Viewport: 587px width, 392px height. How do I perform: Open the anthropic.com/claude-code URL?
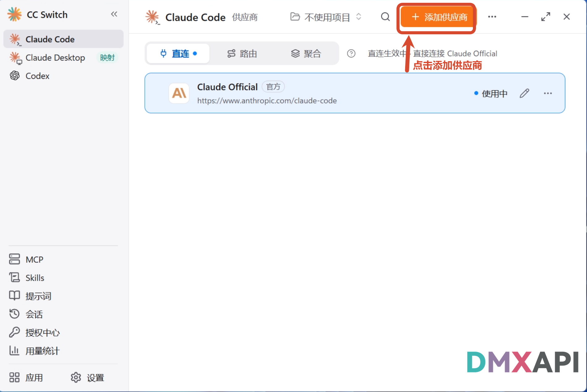click(x=267, y=101)
